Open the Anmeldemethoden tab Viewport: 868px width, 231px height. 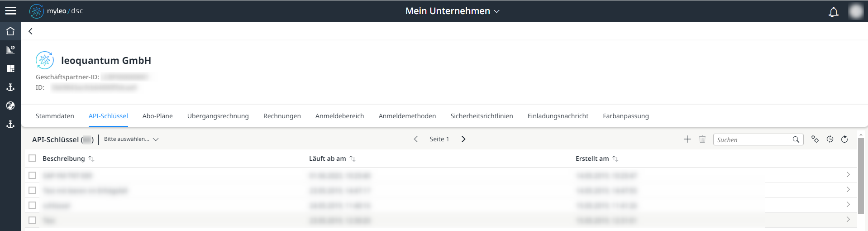point(407,116)
